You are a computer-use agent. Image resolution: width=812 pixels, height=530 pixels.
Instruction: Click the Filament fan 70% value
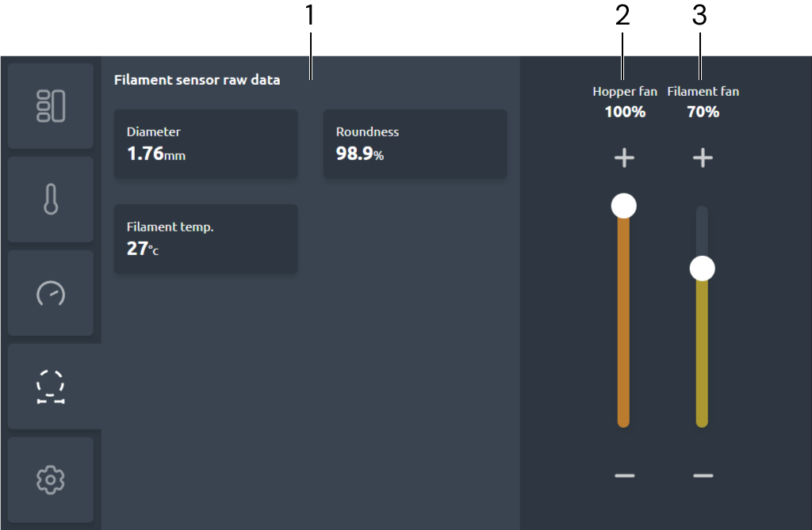coord(703,112)
